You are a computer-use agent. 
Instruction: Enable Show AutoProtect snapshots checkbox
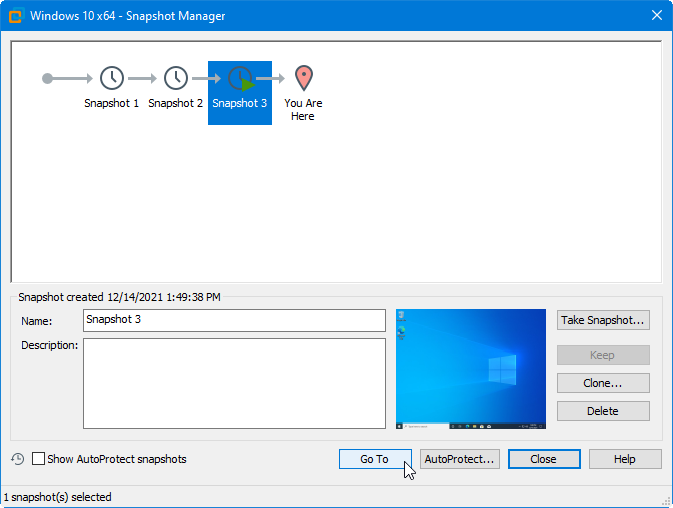(x=38, y=459)
